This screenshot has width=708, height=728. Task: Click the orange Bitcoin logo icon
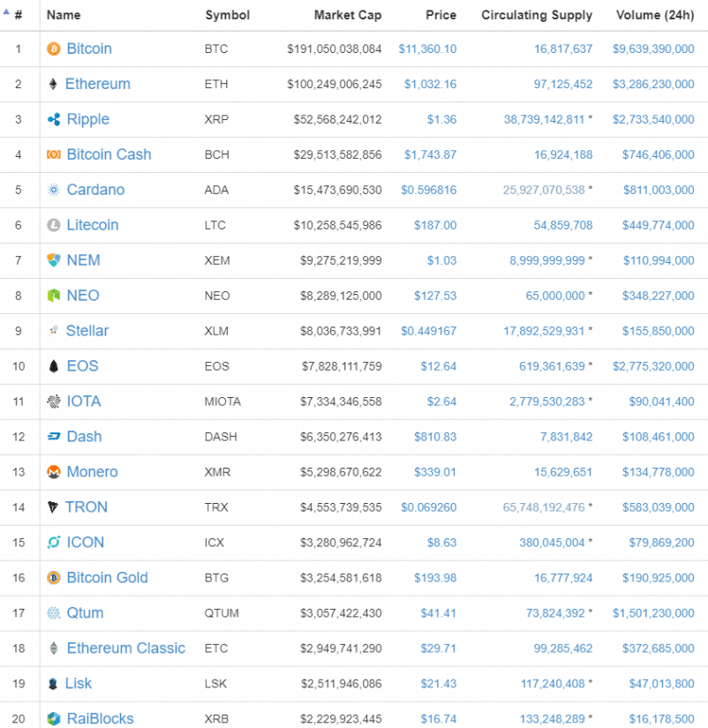point(54,49)
